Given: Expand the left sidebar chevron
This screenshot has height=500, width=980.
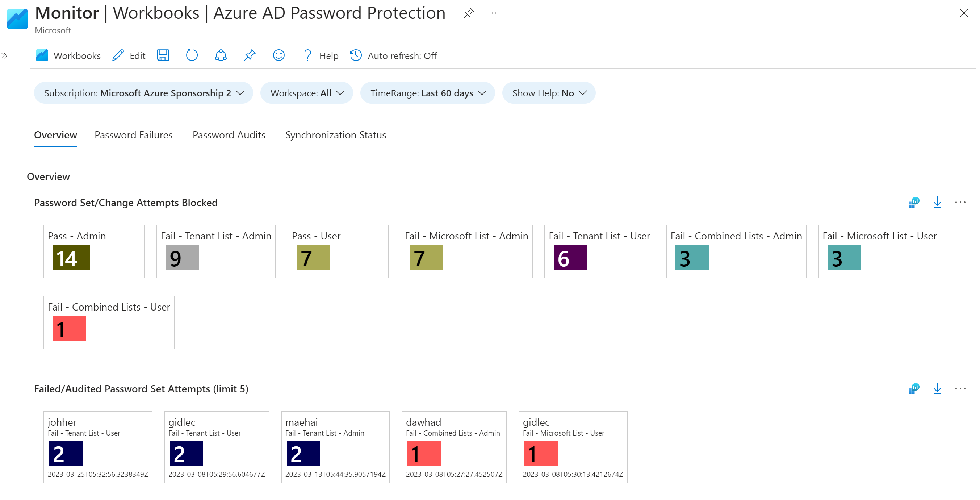Looking at the screenshot, I should pos(5,56).
